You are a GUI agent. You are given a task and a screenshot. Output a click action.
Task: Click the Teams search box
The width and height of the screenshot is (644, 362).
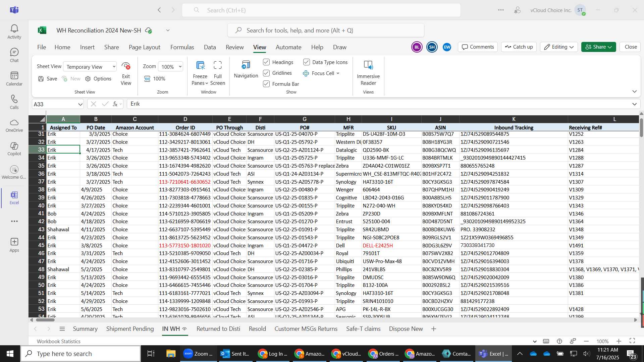(x=321, y=10)
